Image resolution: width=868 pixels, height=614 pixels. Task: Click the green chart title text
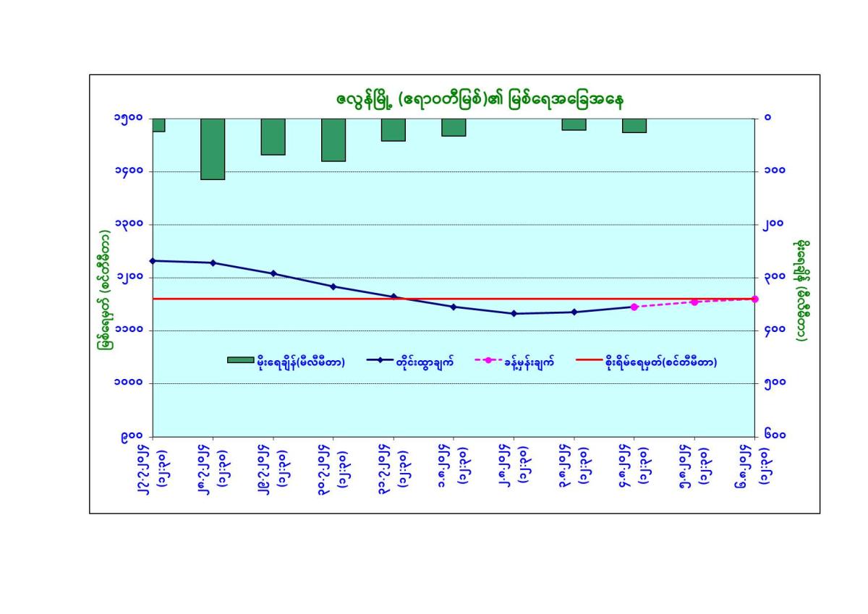tap(454, 98)
